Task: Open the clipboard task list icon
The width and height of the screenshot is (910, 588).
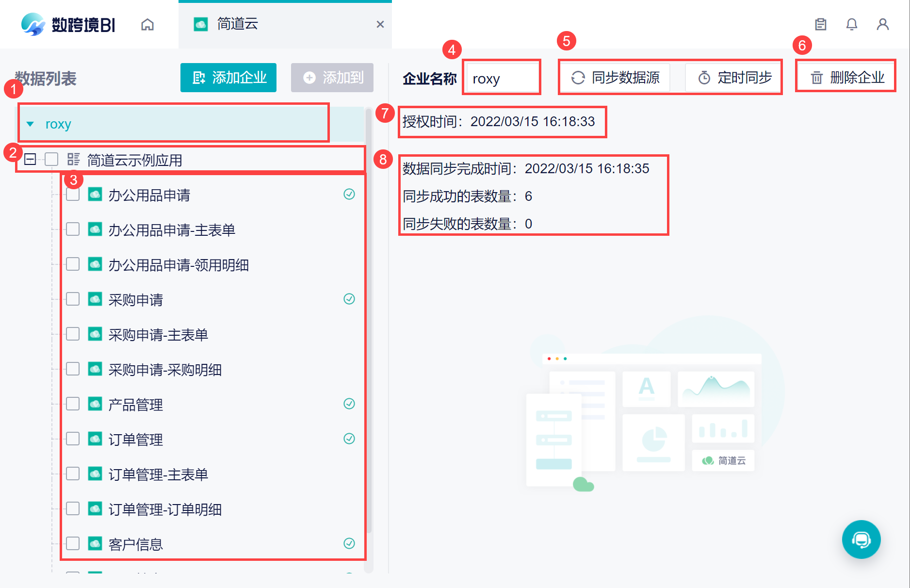Action: pyautogui.click(x=821, y=24)
